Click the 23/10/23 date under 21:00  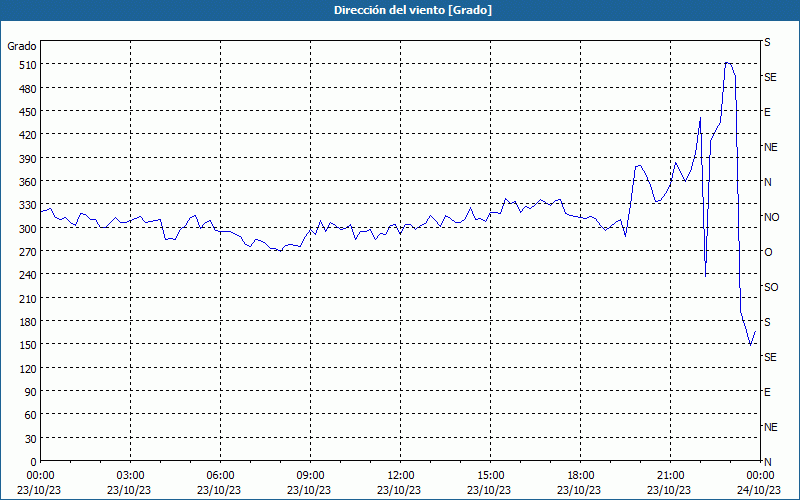669,490
